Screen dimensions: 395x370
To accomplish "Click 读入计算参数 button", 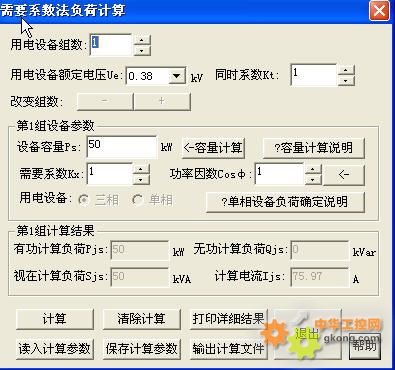I will coord(55,349).
